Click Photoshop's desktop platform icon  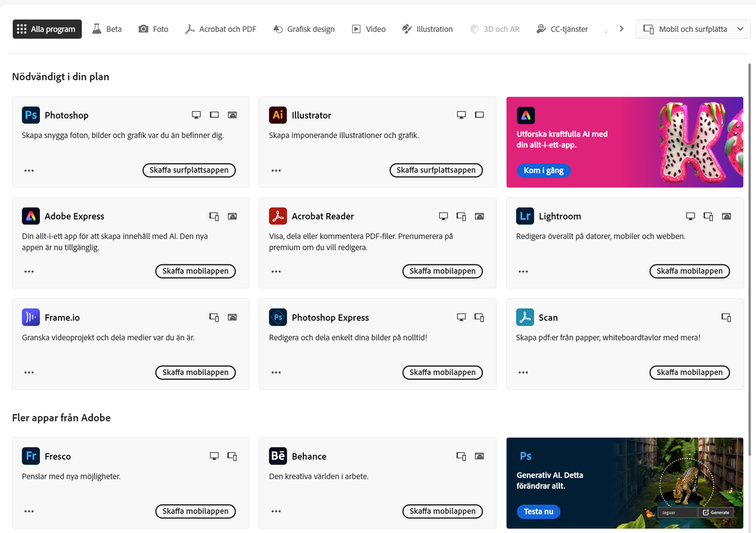tap(196, 115)
